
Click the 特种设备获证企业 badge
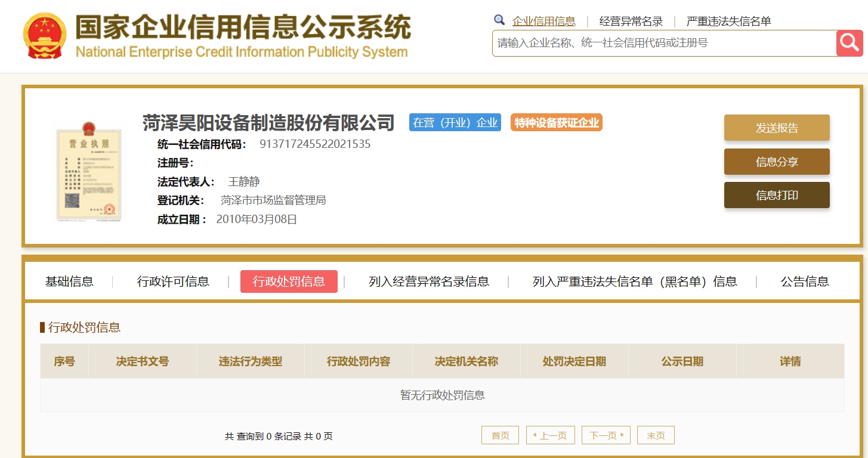click(x=557, y=122)
